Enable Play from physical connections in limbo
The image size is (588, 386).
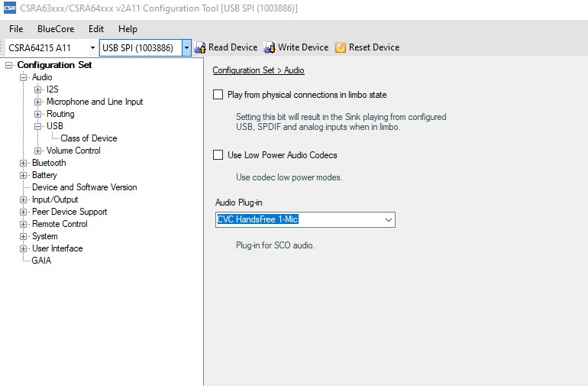[x=218, y=95]
